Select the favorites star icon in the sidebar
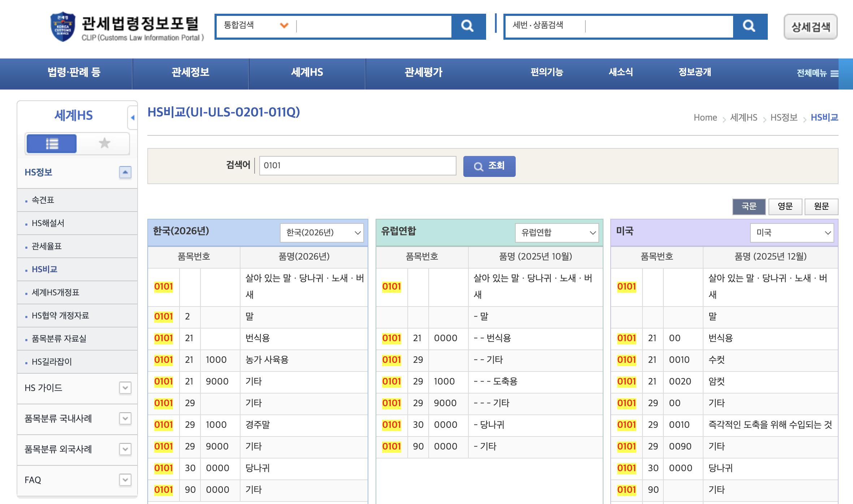The height and width of the screenshot is (504, 853). [104, 143]
